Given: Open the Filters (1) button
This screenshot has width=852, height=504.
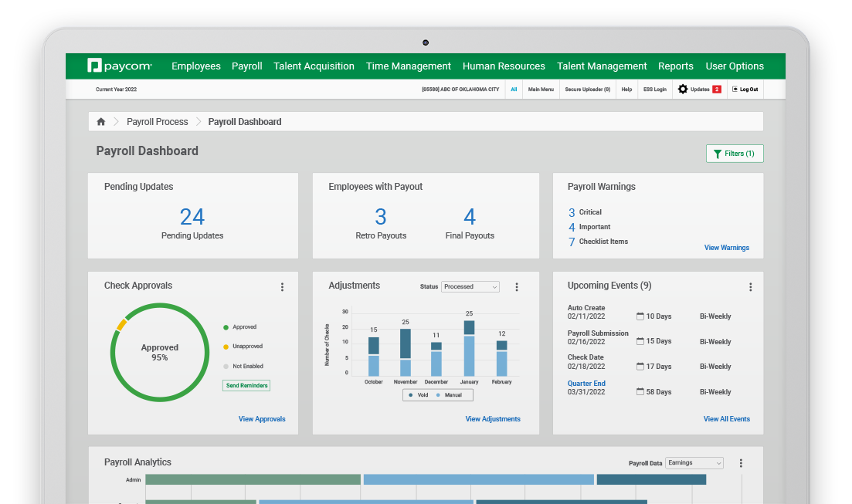Looking at the screenshot, I should pos(735,154).
